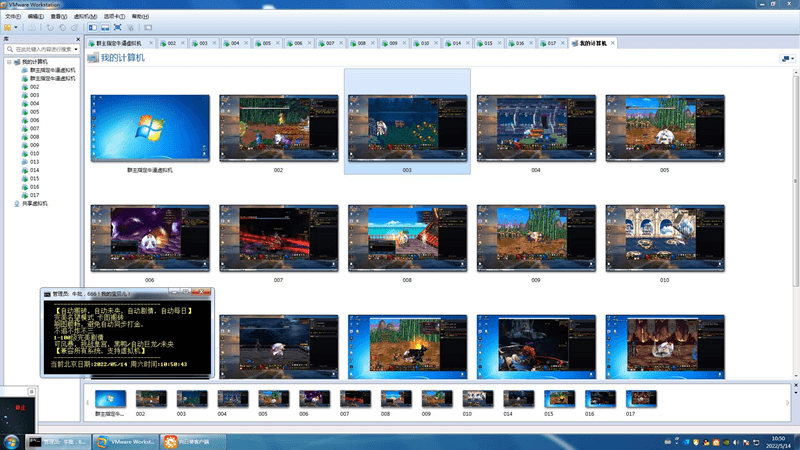Close the 003 tab

pos(214,43)
